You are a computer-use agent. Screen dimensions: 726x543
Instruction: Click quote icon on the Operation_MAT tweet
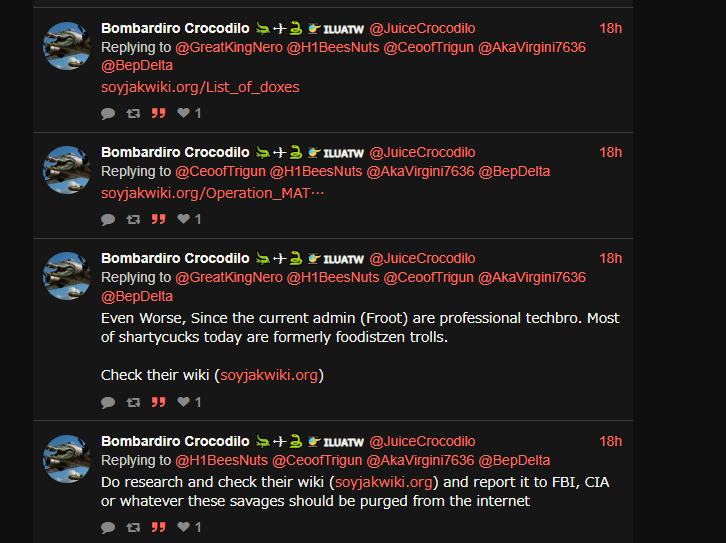158,219
